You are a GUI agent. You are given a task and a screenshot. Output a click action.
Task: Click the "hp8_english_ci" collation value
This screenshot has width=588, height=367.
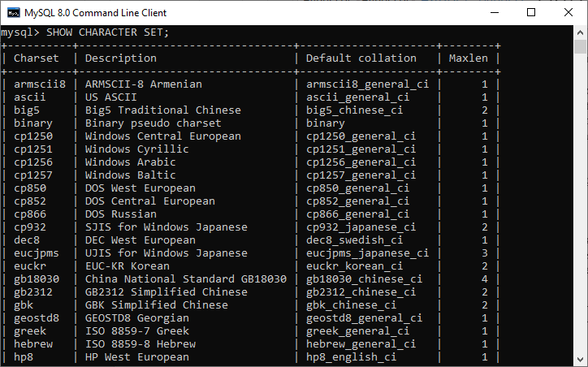point(352,357)
